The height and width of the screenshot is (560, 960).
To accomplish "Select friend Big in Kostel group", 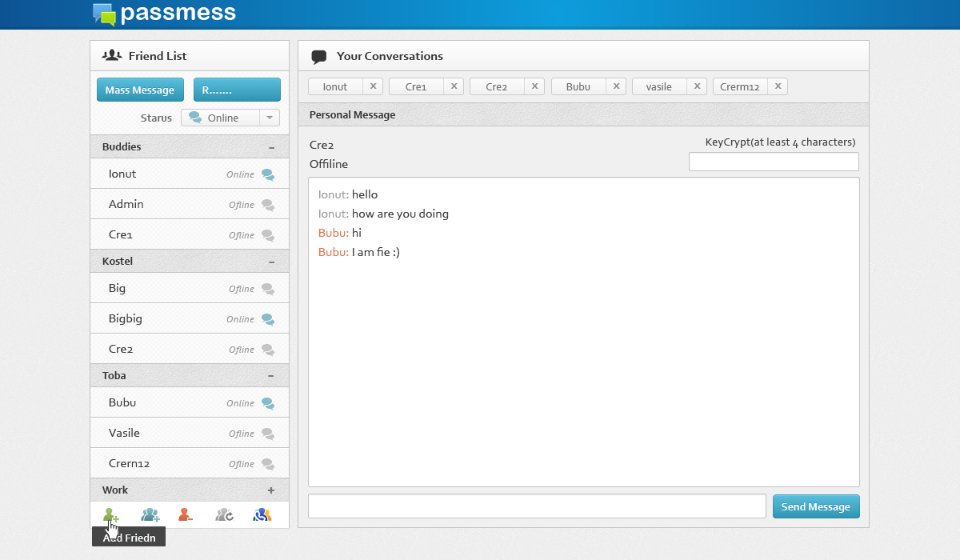I will (190, 288).
